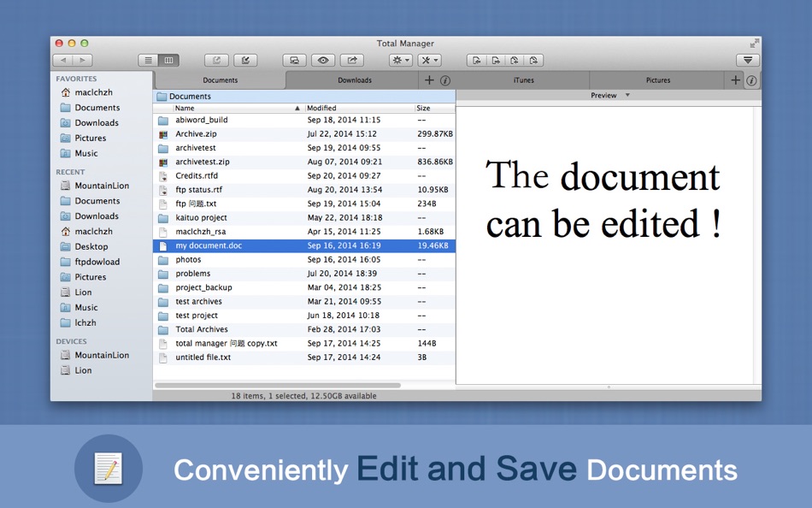Click the third file-operation toolbar icon
Image resolution: width=812 pixels, height=508 pixels.
(515, 61)
